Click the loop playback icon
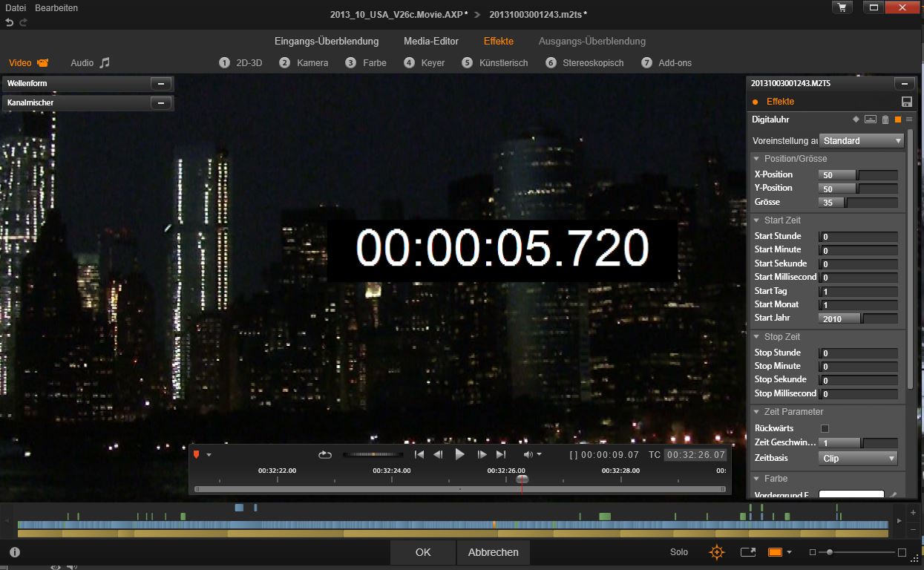The image size is (924, 570). point(324,455)
